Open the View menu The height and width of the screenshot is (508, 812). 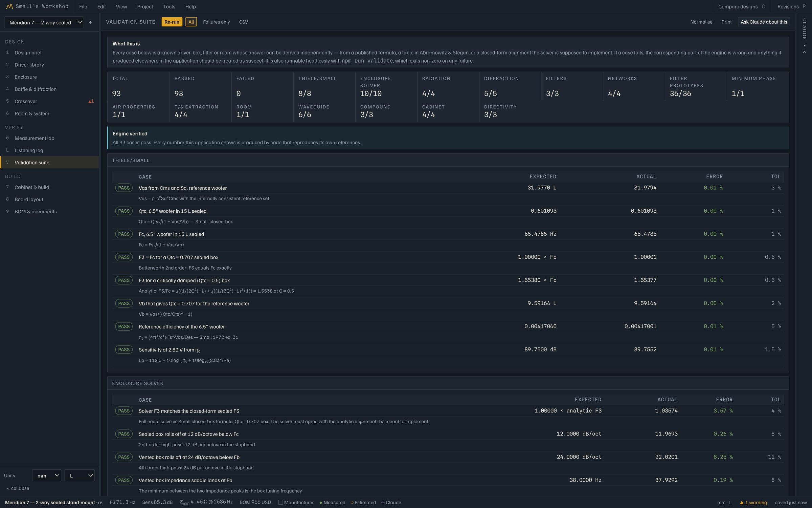pos(121,6)
